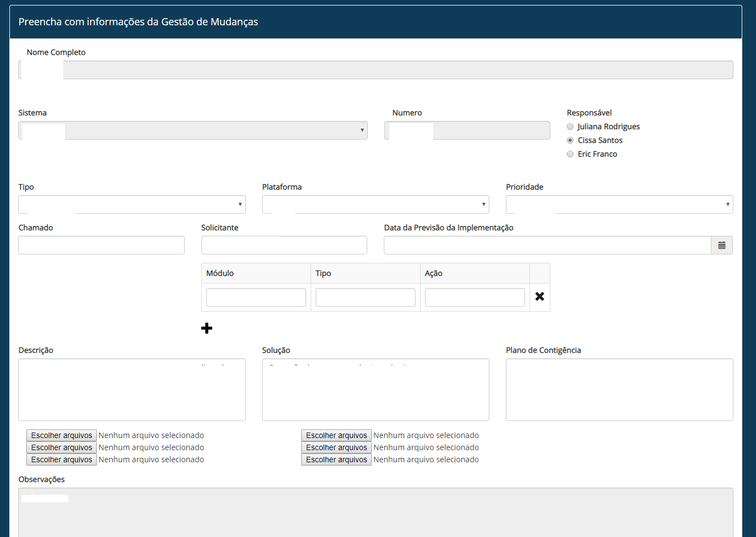The image size is (756, 537).
Task: Click the Módulo field in the table row
Action: pos(256,297)
